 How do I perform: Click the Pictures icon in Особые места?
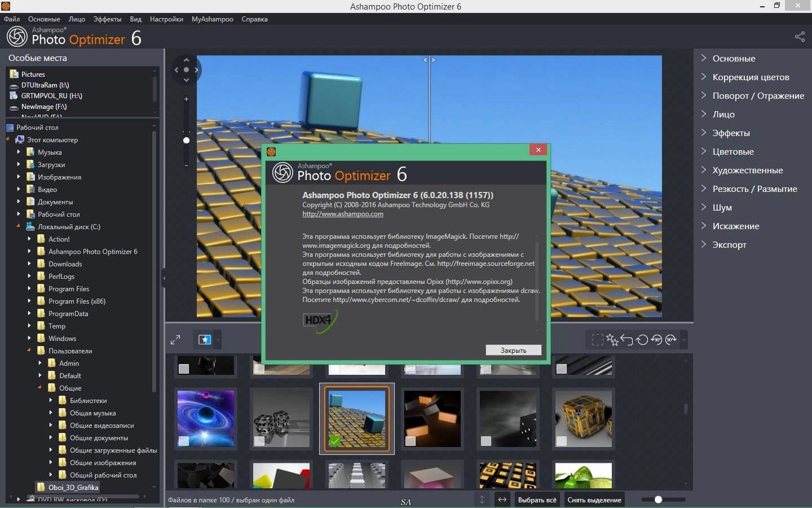tap(14, 74)
